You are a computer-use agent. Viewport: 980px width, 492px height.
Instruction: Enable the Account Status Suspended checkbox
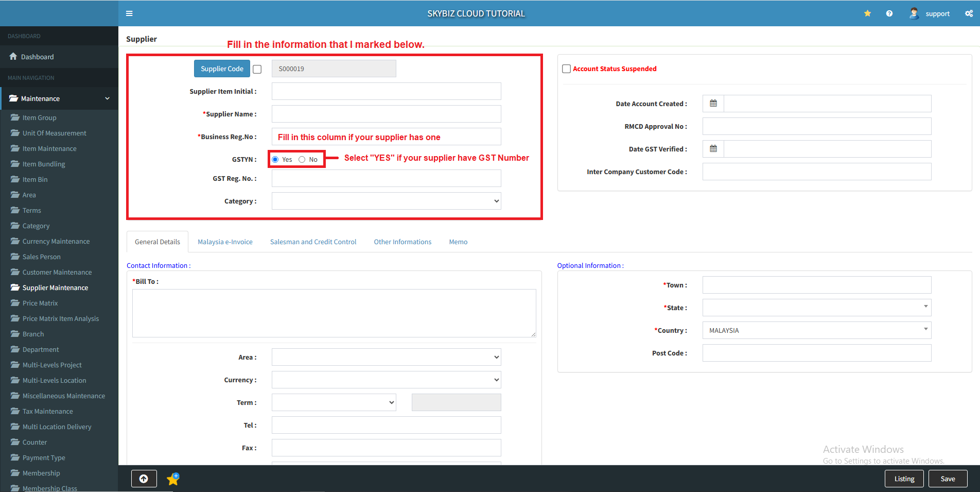[x=566, y=69]
